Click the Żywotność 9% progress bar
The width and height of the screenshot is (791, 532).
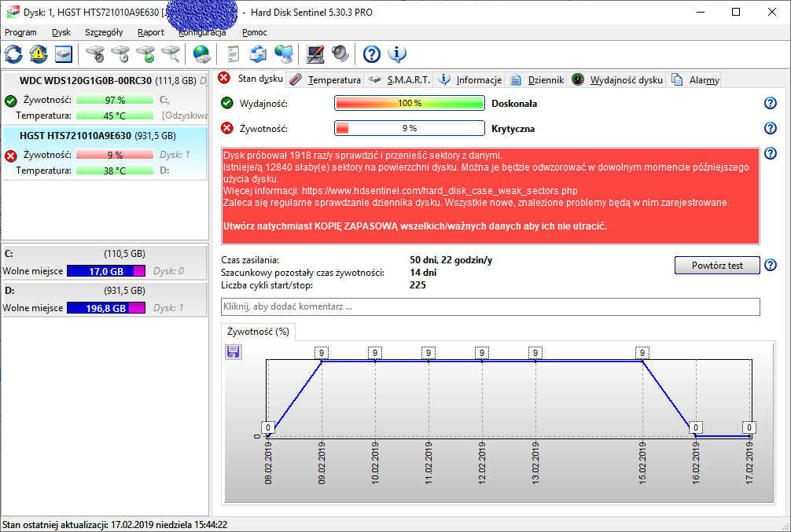tap(409, 128)
